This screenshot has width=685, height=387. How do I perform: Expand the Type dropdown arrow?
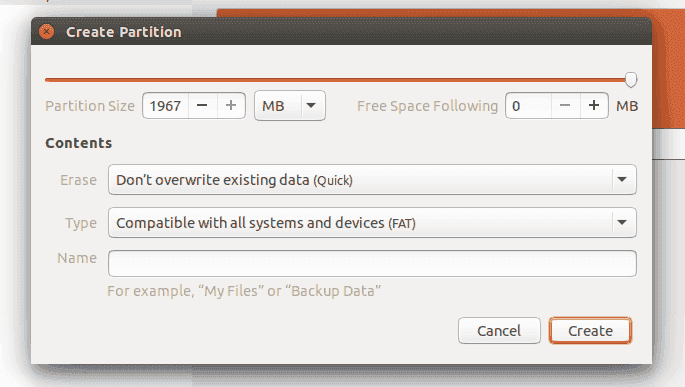pyautogui.click(x=622, y=223)
